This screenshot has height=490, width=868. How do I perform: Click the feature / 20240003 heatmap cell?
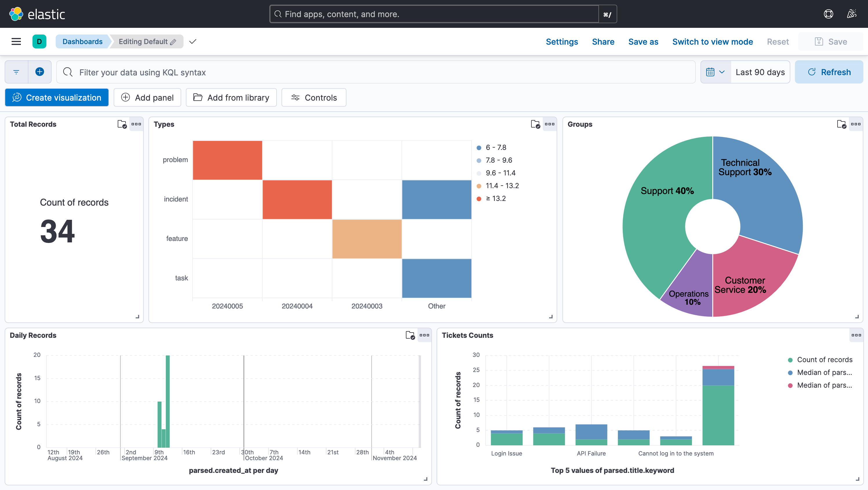coord(367,239)
